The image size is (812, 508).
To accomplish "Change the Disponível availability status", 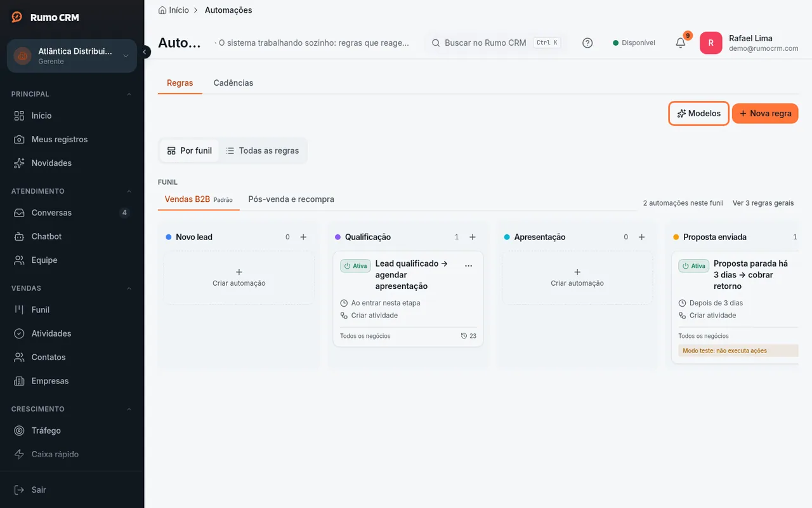I will (634, 43).
